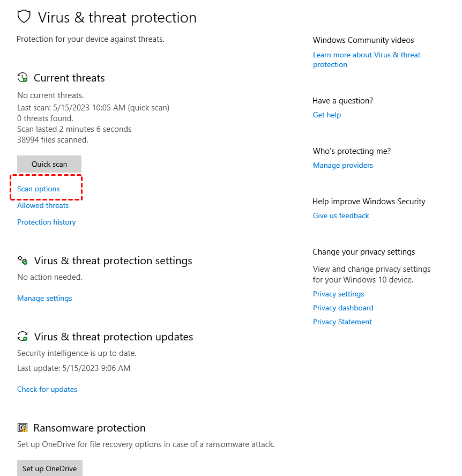Open Manage providers
This screenshot has height=476, width=462.
pos(343,165)
